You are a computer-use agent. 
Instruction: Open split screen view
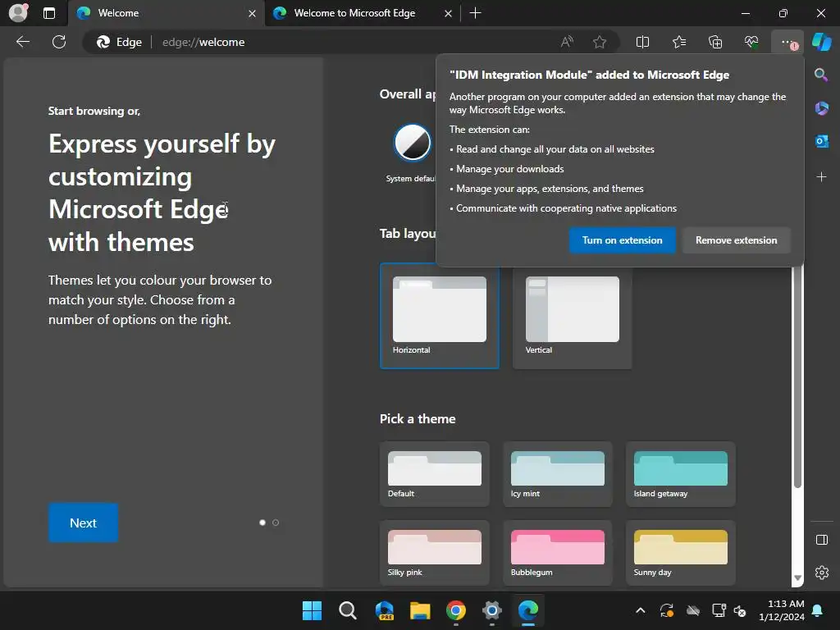[x=642, y=42]
